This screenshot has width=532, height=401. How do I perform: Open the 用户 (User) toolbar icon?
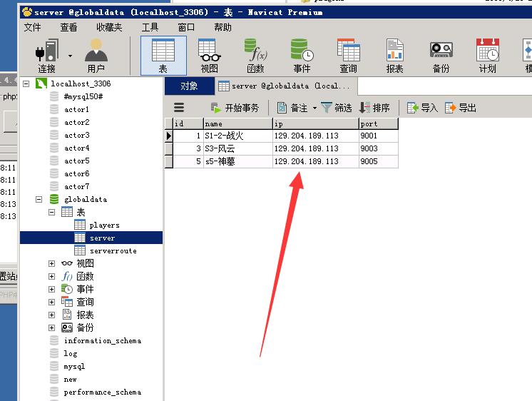coord(96,56)
